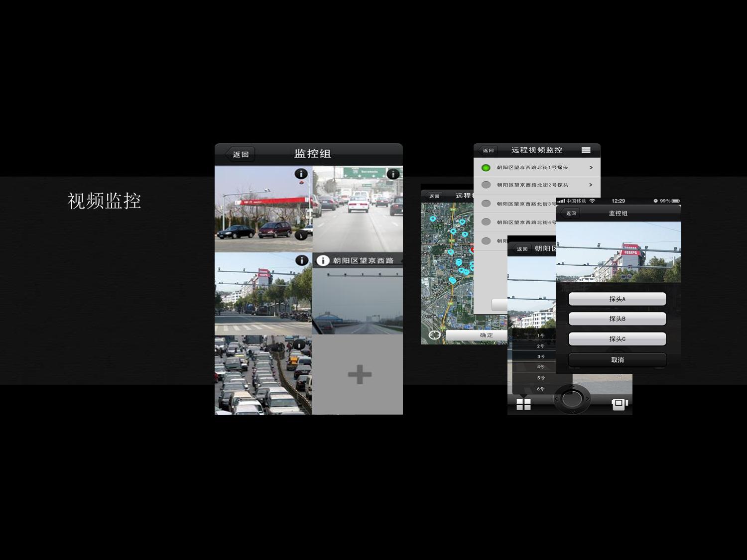Screen dimensions: 747x560
Task: Expand chevron on 朝阳区望京西路北街1号探头 row
Action: tap(591, 168)
